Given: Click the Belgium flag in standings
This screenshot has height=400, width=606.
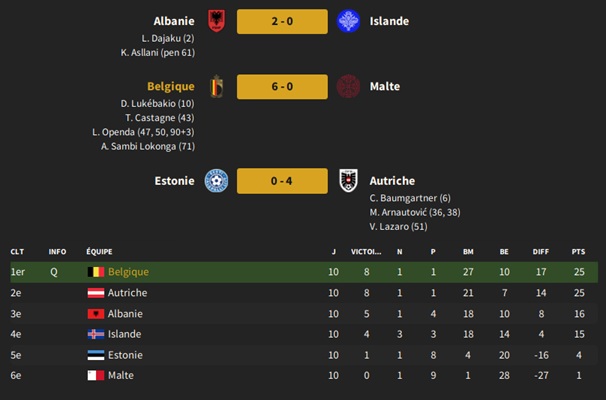Looking at the screenshot, I should (x=96, y=272).
